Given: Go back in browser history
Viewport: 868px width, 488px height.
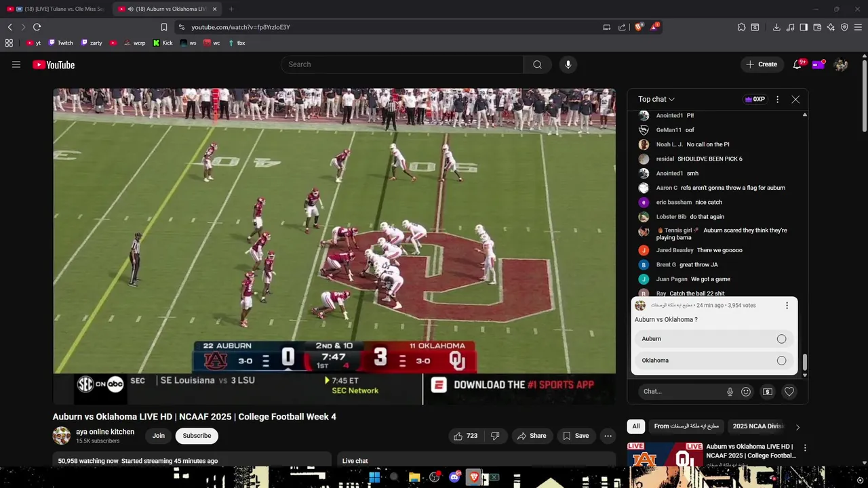Looking at the screenshot, I should click(9, 27).
